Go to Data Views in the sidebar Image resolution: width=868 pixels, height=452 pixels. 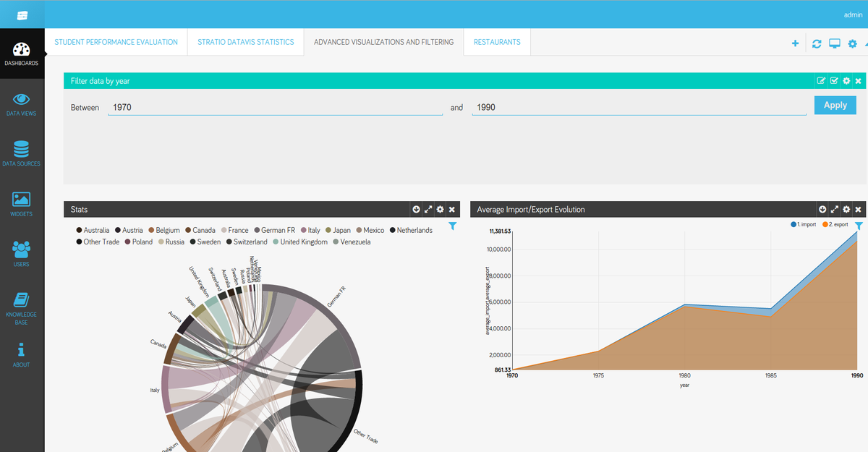coord(22,104)
